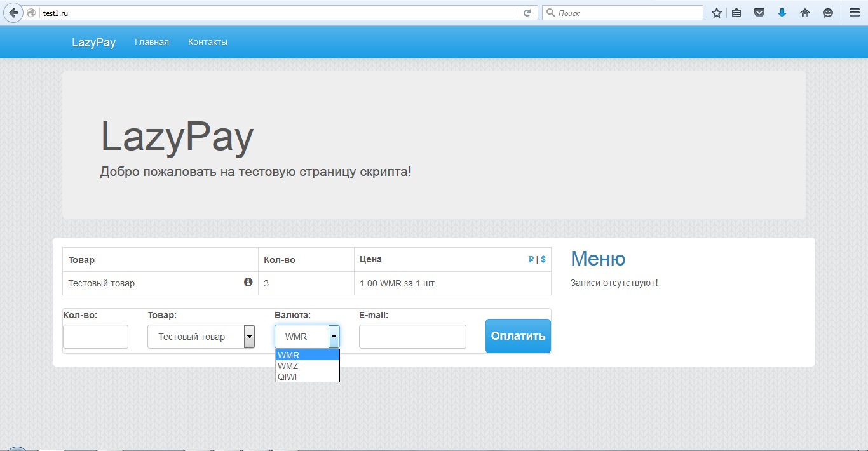The image size is (868, 451).
Task: Click the Тестовый товар table cell
Action: 160,283
